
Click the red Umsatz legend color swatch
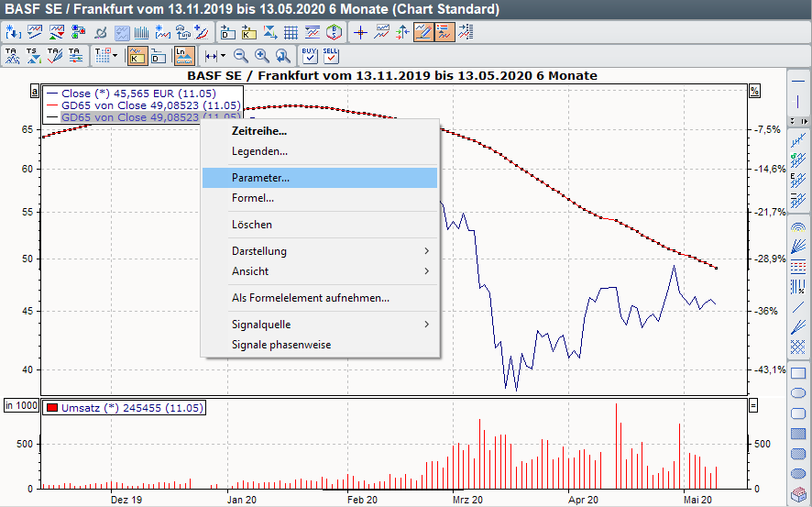point(52,408)
